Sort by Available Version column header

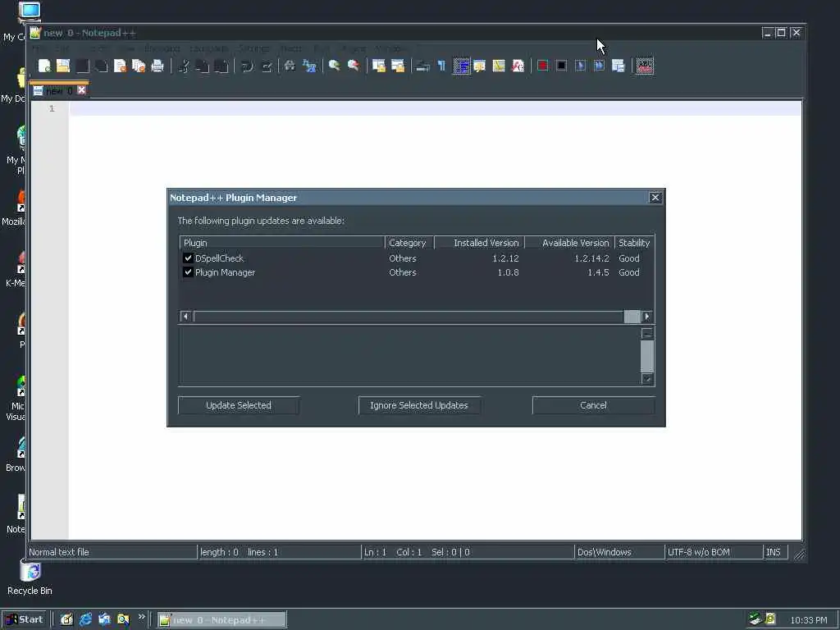[569, 243]
